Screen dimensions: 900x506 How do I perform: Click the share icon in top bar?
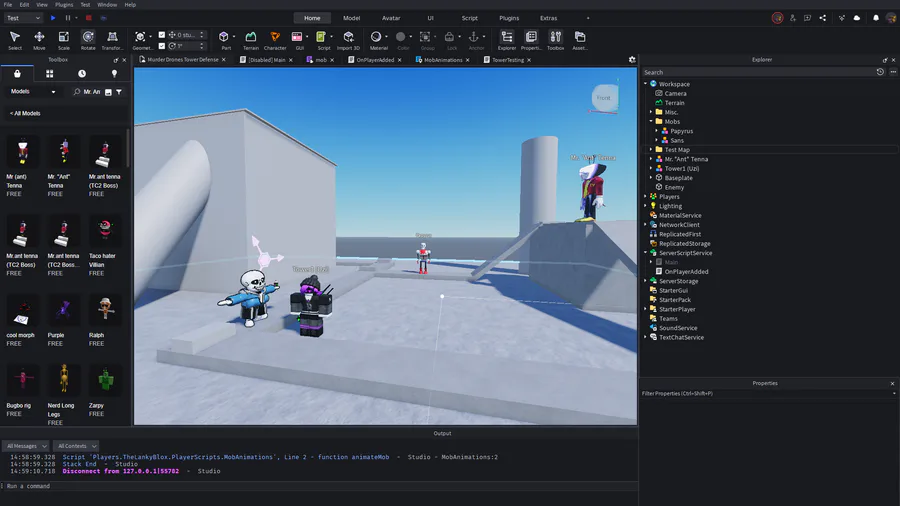pos(823,18)
